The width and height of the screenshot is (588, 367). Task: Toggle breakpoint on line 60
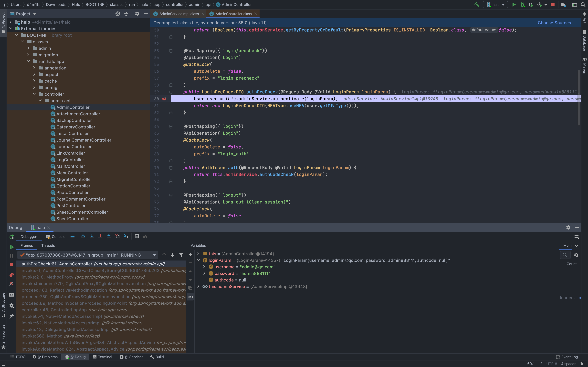[164, 98]
